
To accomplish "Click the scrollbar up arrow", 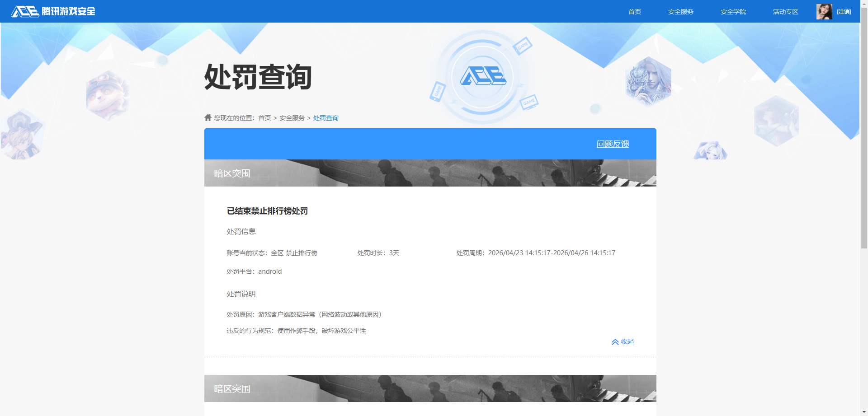I will click(864, 4).
